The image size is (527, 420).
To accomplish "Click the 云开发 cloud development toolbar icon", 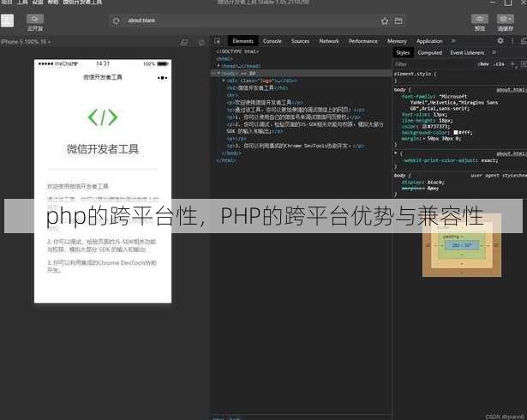I will pos(35,19).
